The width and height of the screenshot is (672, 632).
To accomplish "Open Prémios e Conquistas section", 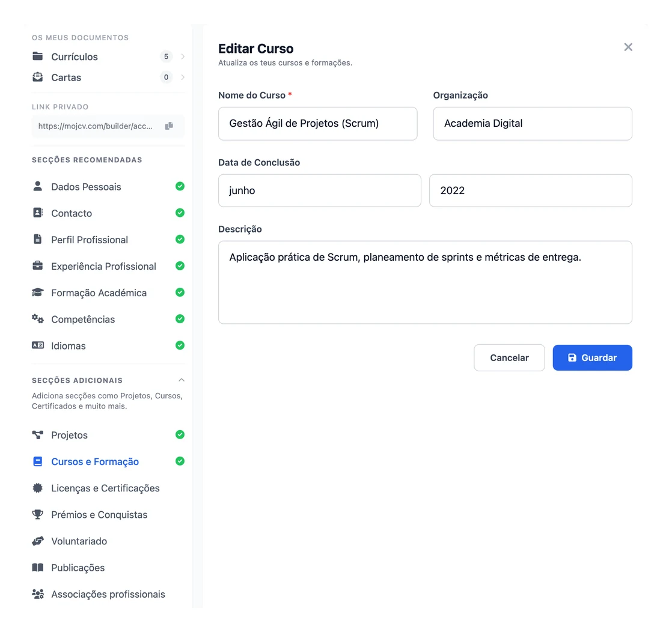I will [x=108, y=515].
